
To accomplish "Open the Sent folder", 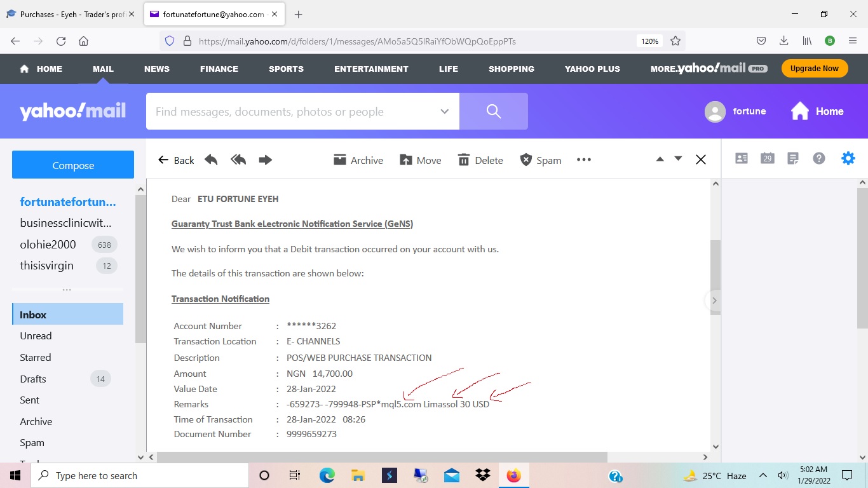I will 29,400.
